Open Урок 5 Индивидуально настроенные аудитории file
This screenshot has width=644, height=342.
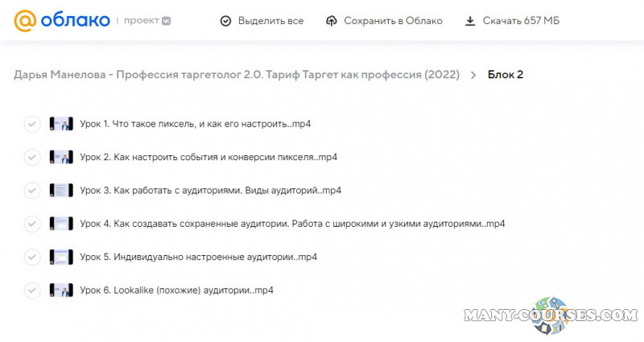(198, 257)
